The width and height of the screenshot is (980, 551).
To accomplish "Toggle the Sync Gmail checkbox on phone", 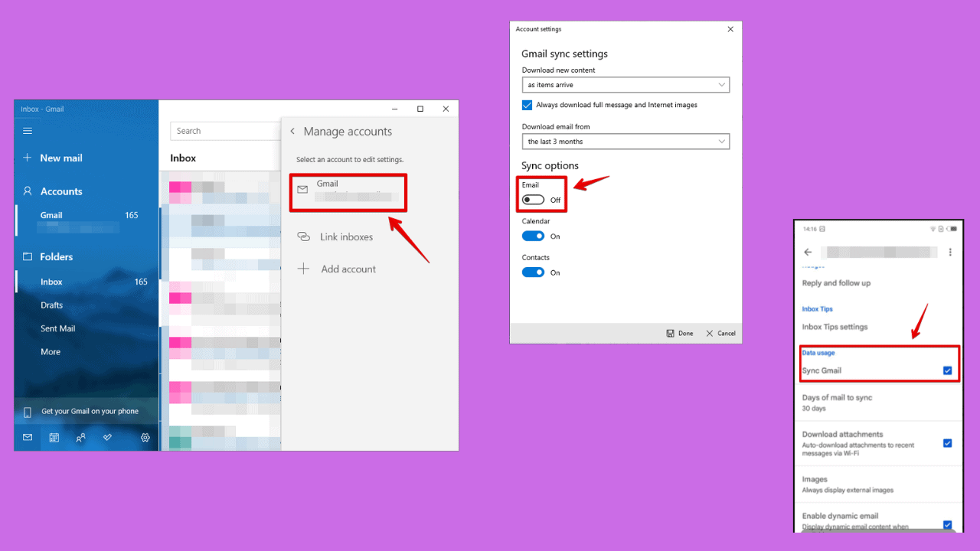I will (x=947, y=370).
